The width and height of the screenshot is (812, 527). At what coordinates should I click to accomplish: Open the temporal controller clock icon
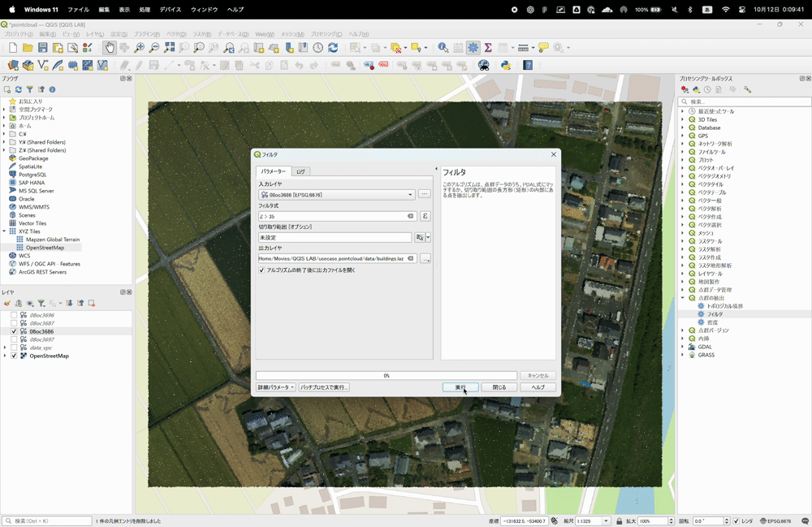pos(318,48)
